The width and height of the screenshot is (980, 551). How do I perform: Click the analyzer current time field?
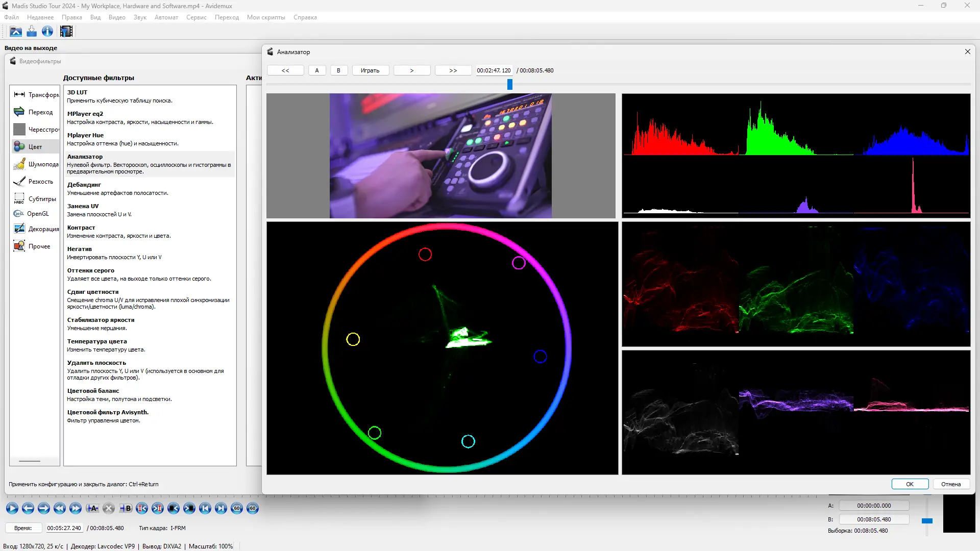pyautogui.click(x=494, y=70)
